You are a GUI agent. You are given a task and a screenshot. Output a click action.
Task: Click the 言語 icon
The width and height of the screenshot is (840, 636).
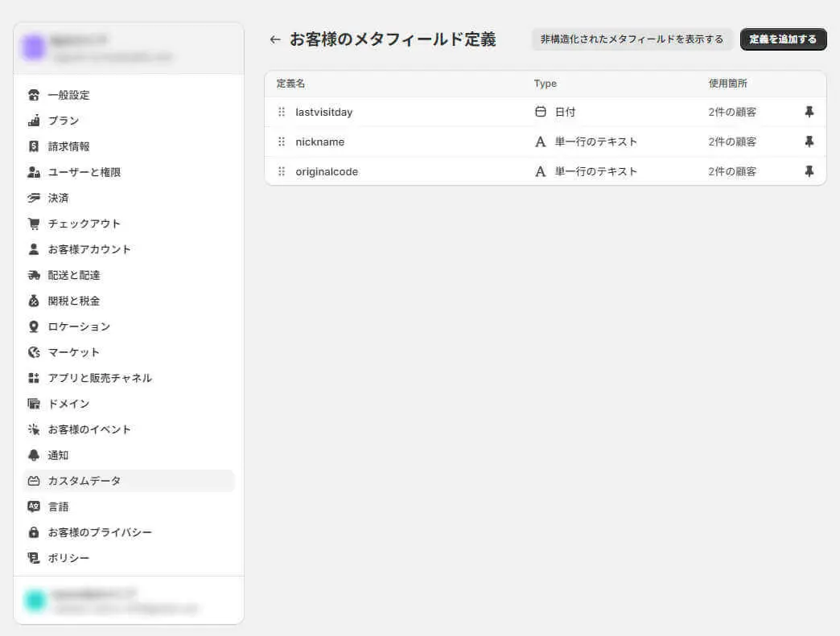34,507
